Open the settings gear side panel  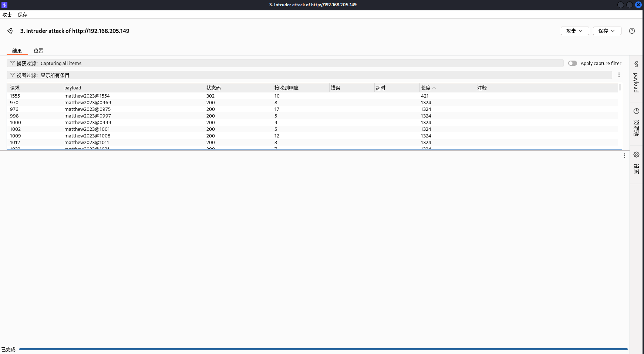(636, 162)
